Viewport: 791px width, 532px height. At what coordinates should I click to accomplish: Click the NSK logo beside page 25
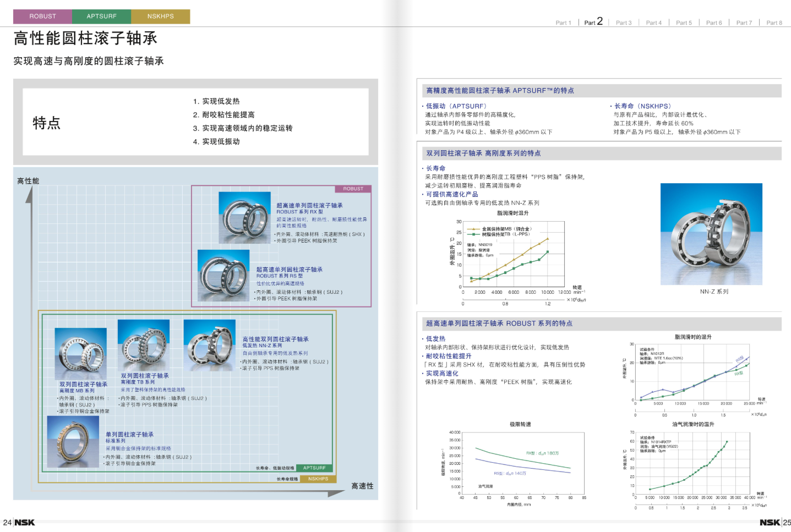point(770,522)
